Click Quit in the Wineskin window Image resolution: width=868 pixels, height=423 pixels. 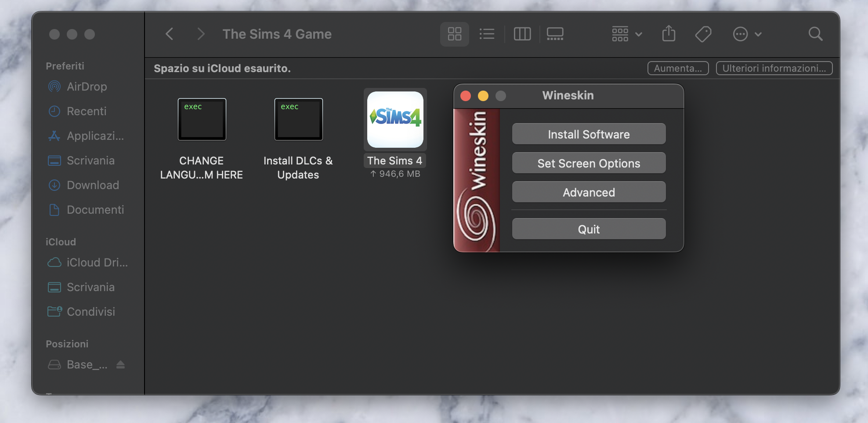589,229
